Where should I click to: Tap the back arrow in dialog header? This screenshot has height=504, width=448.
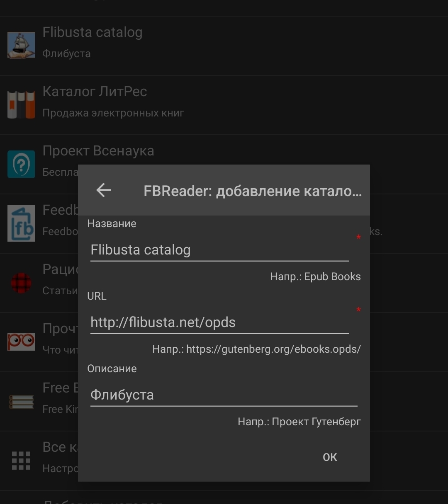tap(104, 190)
